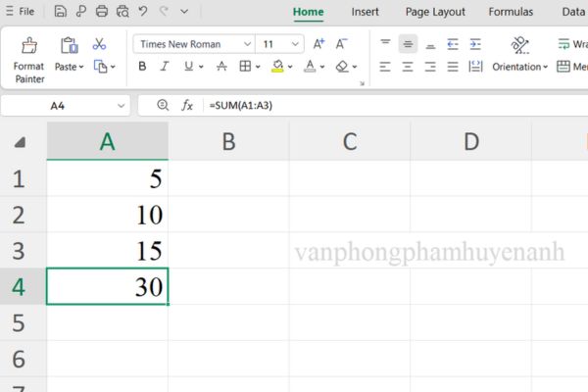
Task: Click the Print icon
Action: pos(102,11)
